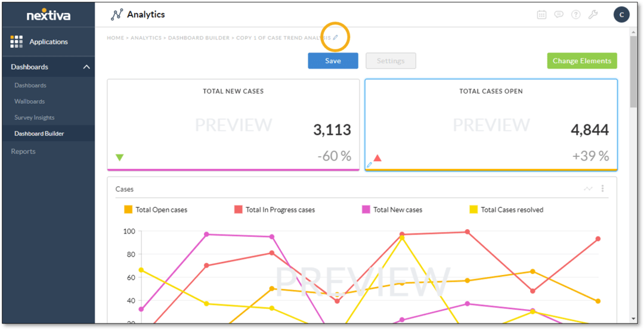
Task: Collapse the Dashboards sidebar section
Action: pos(86,67)
